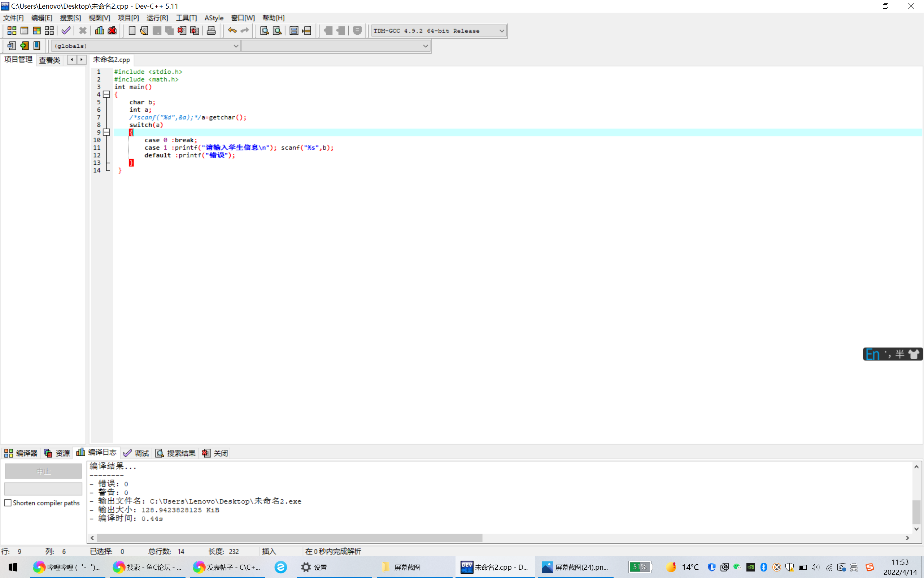Open the 工具[T] menu

coord(186,18)
